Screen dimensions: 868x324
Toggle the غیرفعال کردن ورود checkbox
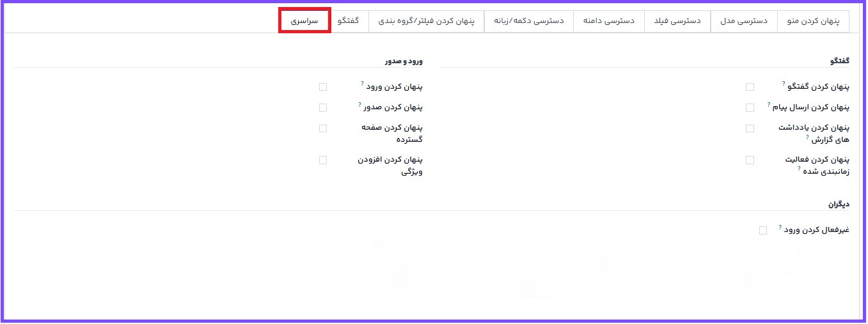click(762, 230)
